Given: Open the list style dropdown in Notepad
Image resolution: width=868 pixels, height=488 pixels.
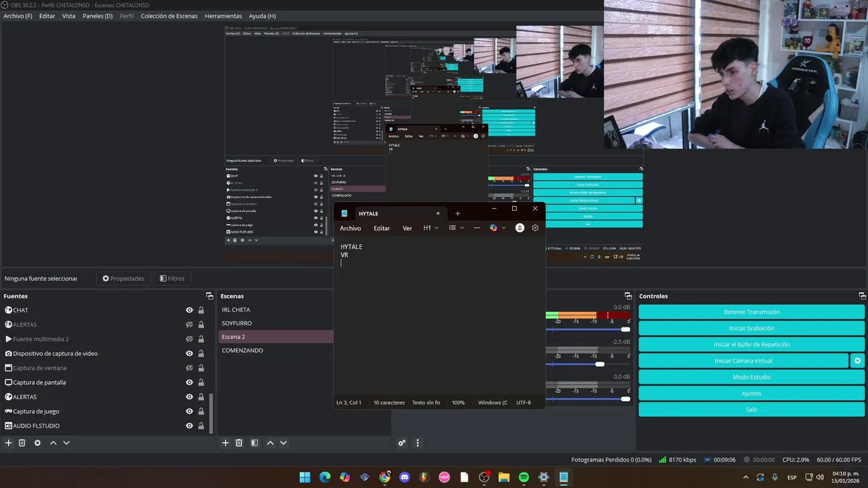Looking at the screenshot, I should (456, 228).
